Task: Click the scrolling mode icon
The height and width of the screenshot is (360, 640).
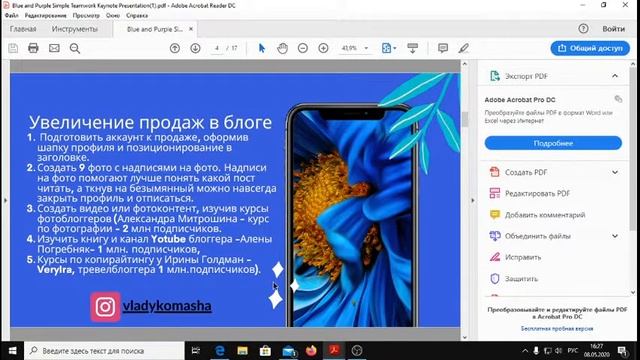Action: 412,48
